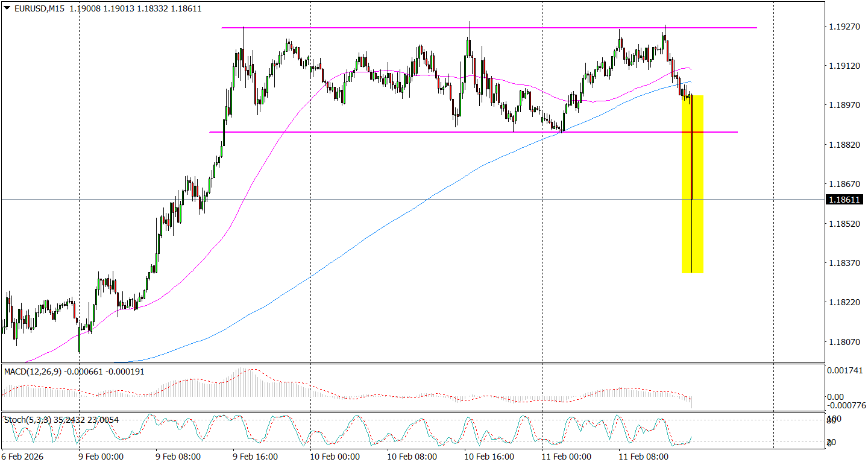Click the black 1.18611 current price tag
The width and height of the screenshot is (868, 465).
click(x=845, y=200)
